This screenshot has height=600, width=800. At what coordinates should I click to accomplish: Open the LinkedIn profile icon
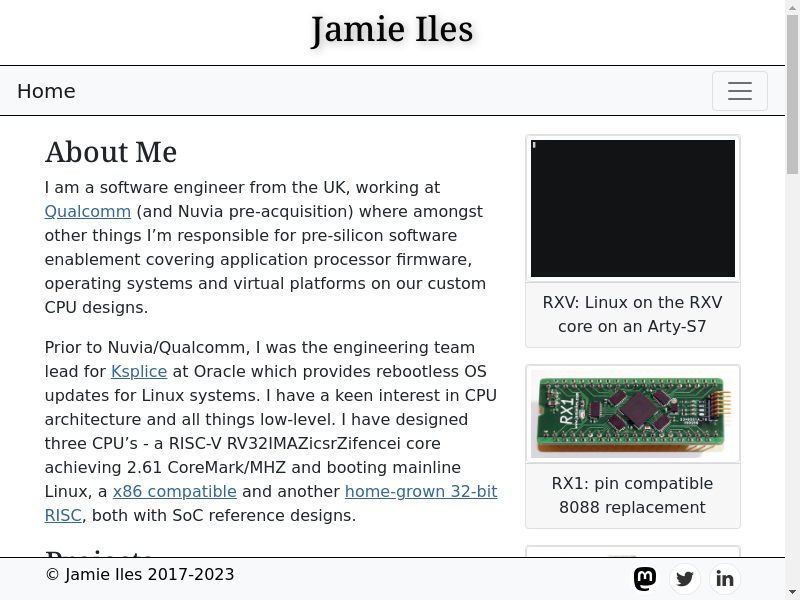[x=725, y=578]
